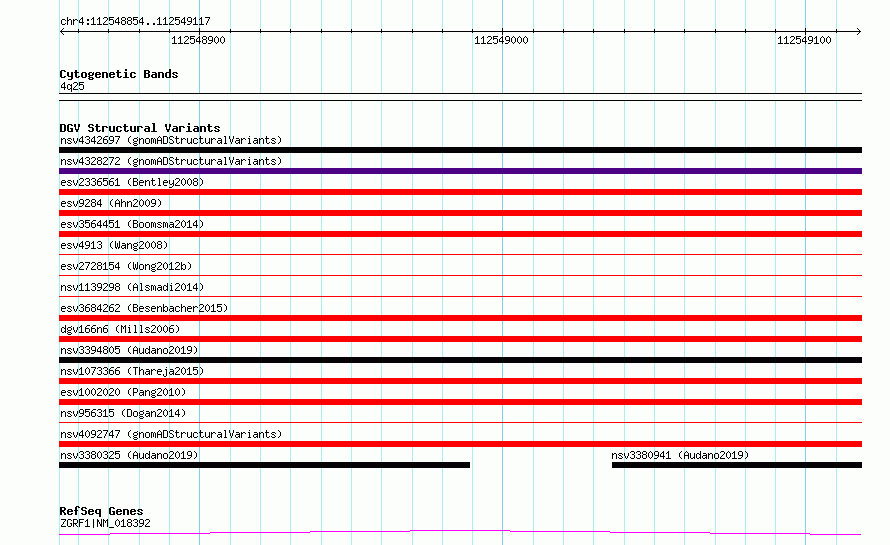Click the purple bar of nsv4328272
The height and width of the screenshot is (545, 890).
pos(460,171)
